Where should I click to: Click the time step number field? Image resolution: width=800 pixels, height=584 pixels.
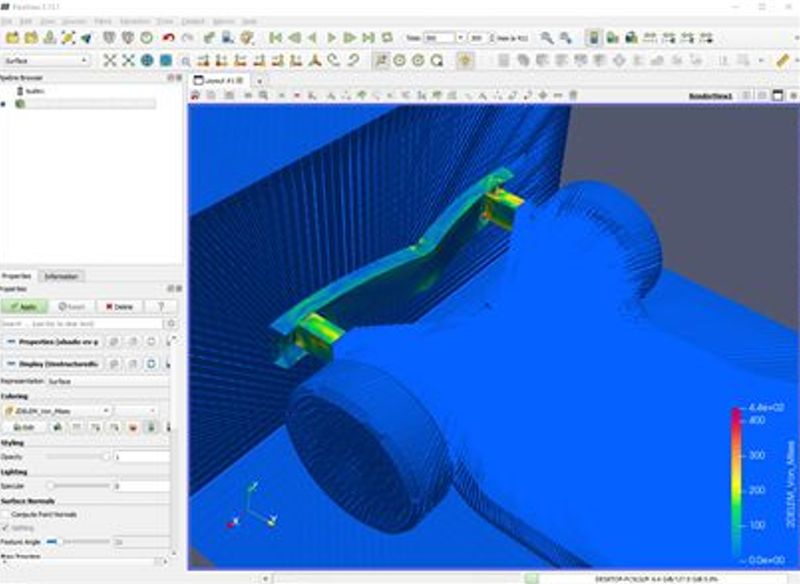pos(479,38)
